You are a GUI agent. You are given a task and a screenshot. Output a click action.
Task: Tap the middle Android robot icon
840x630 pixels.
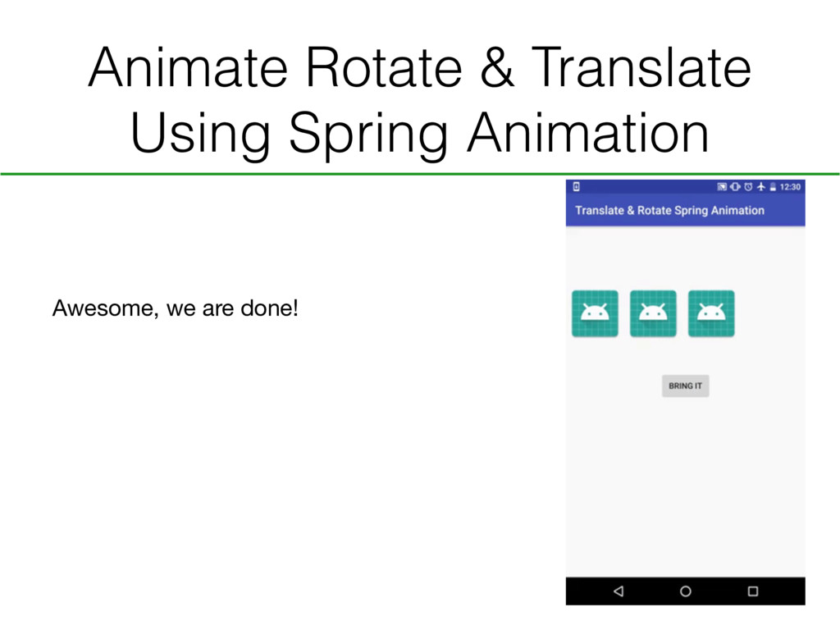[653, 313]
